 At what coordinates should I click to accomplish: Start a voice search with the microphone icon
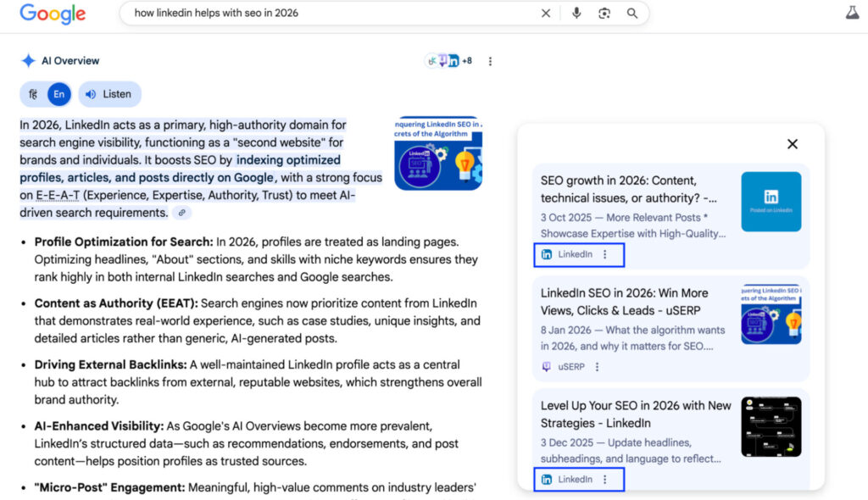pos(576,14)
